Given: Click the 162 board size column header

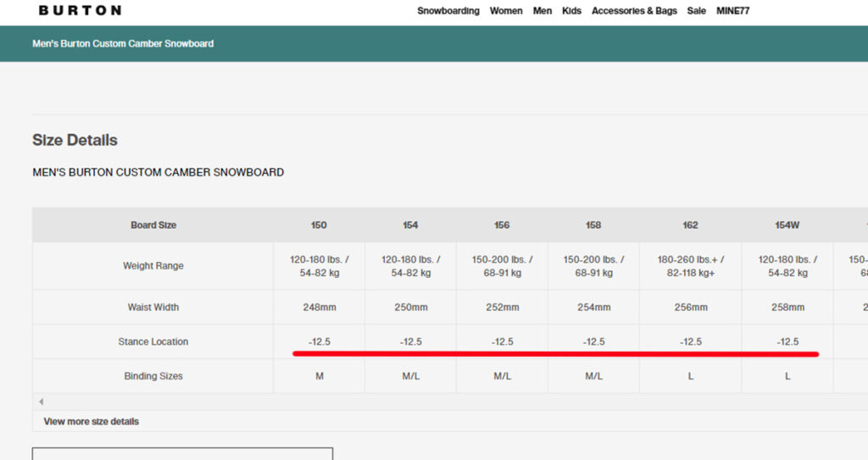Looking at the screenshot, I should click(690, 225).
